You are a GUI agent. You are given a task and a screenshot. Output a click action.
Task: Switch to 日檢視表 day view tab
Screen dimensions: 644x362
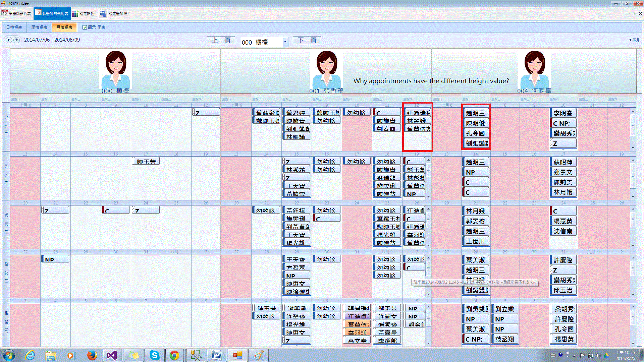coord(14,27)
